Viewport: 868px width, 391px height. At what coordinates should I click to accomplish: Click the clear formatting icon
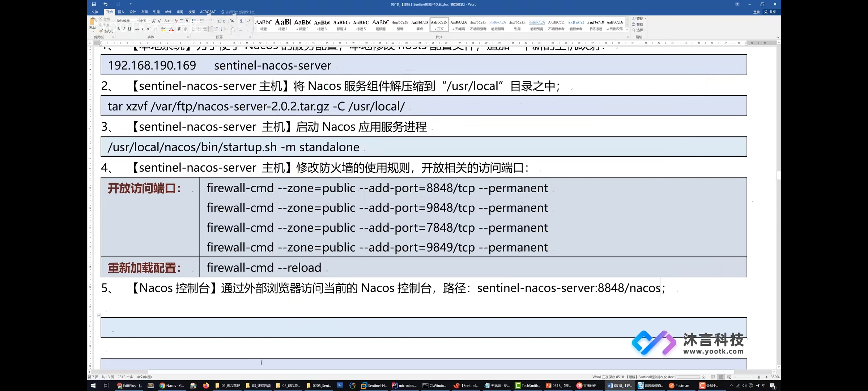click(176, 21)
